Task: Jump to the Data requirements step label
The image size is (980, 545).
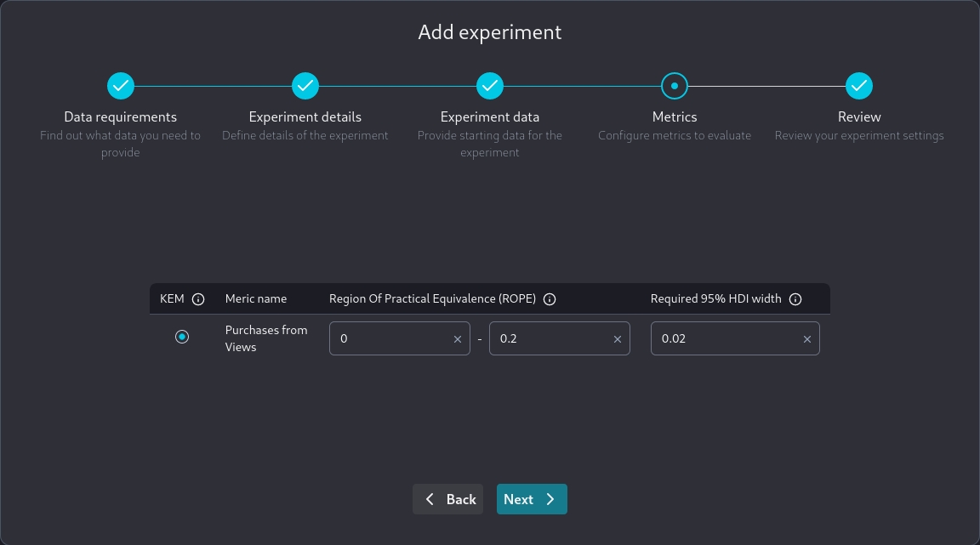Action: pos(121,116)
